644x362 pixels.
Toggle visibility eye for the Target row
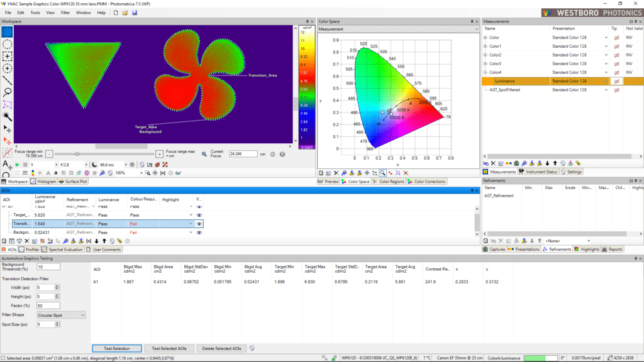click(199, 214)
